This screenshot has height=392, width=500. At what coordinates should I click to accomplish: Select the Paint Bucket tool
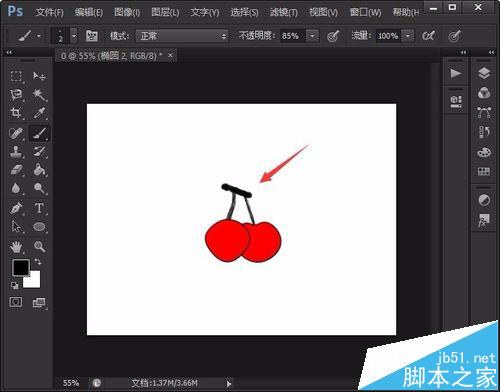coord(39,170)
